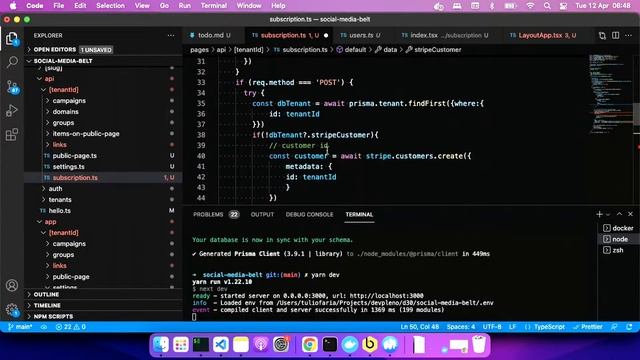Click the sync cloud icon in status bar
This screenshot has height=360, width=640.
44,327
